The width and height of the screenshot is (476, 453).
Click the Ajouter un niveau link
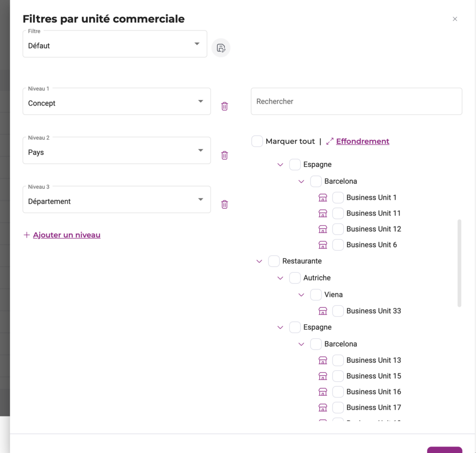(x=66, y=235)
